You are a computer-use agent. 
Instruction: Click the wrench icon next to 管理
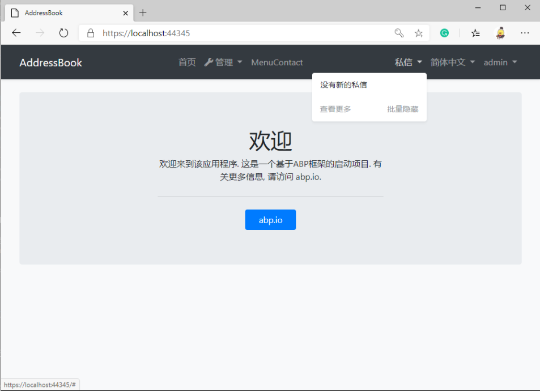click(209, 62)
